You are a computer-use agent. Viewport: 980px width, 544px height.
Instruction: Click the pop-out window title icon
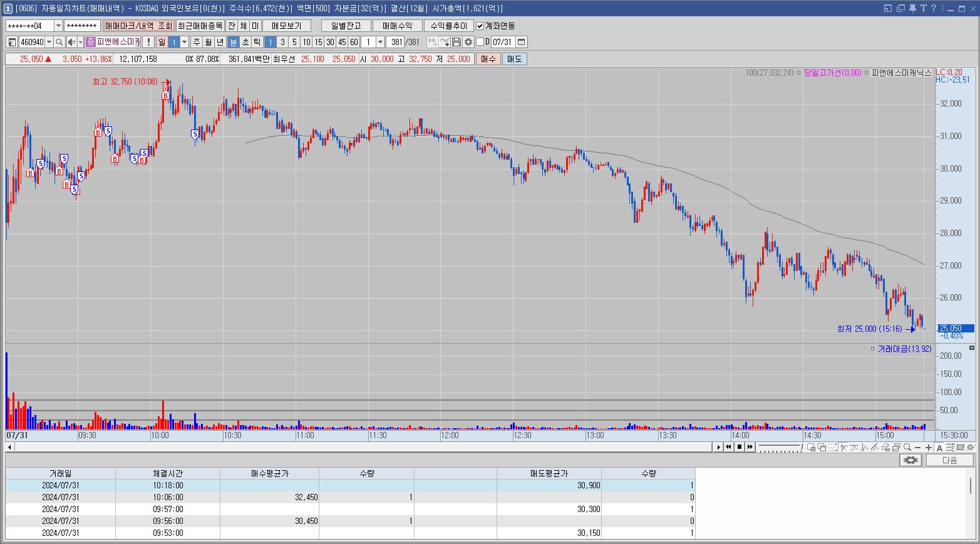click(x=888, y=8)
